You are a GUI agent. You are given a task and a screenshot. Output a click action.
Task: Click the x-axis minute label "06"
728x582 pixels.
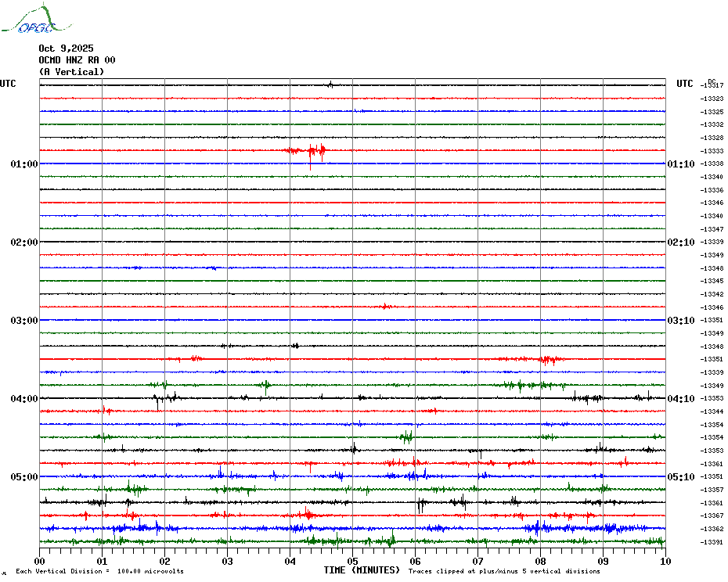click(x=416, y=561)
